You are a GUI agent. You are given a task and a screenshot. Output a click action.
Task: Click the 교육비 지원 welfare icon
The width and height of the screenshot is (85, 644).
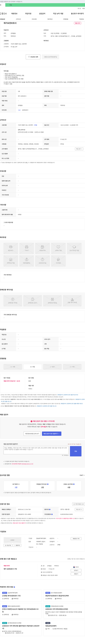click(x=58, y=249)
